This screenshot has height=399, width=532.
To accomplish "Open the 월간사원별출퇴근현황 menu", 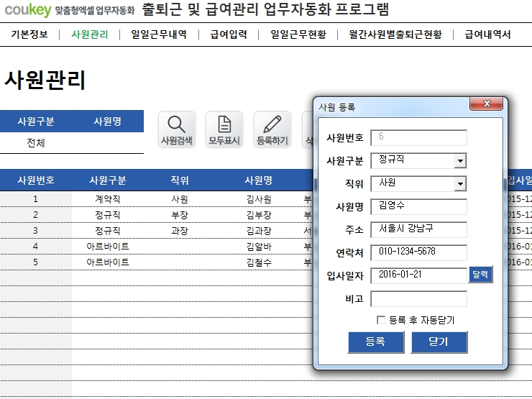I will [x=395, y=35].
